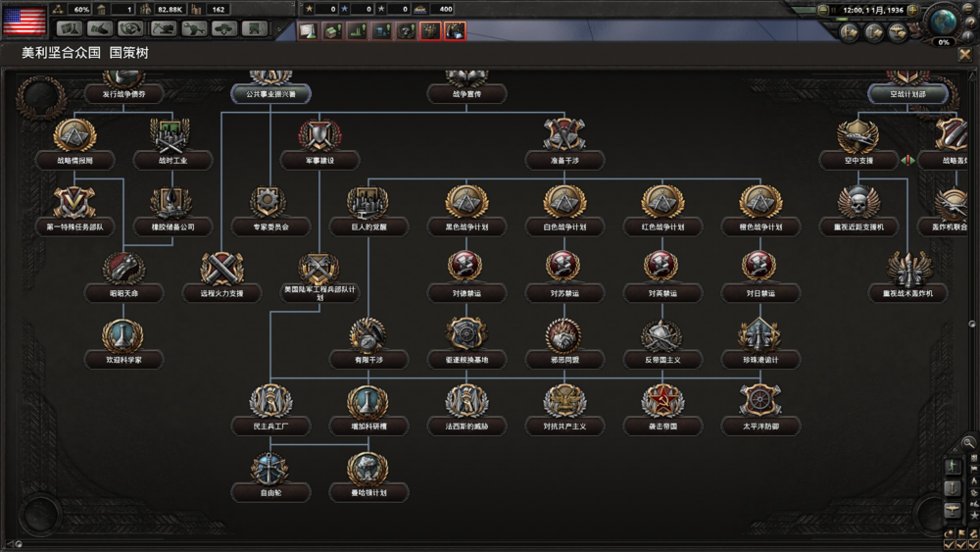This screenshot has width=980, height=552.
Task: Click the 82.88K manpower value
Action: pyautogui.click(x=170, y=10)
